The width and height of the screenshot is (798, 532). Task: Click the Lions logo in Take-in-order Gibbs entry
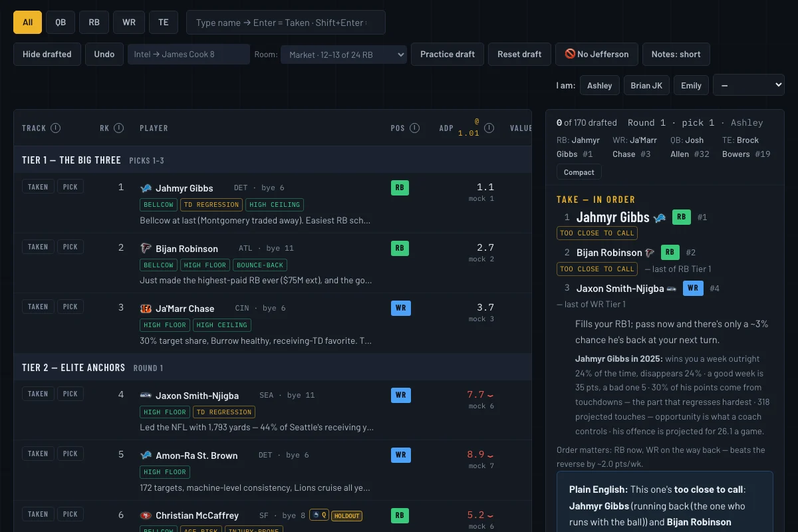click(660, 217)
